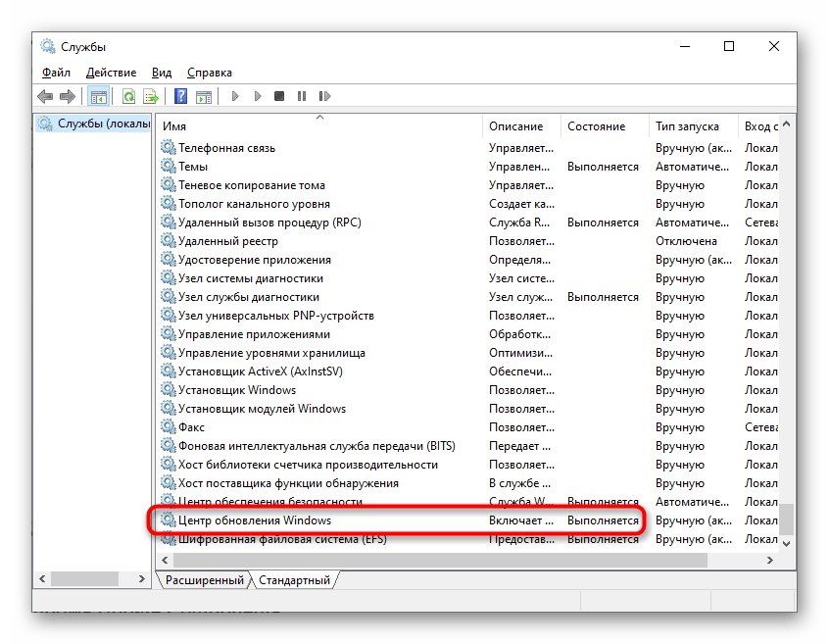Switch to the Расширенный tab
Viewport: 829px width, 644px height.
point(204,580)
